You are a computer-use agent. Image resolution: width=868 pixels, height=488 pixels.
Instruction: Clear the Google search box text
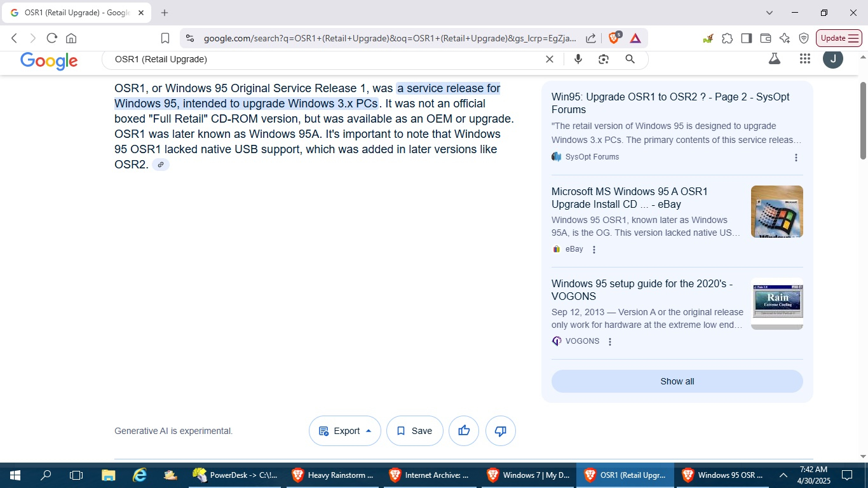pyautogui.click(x=550, y=59)
